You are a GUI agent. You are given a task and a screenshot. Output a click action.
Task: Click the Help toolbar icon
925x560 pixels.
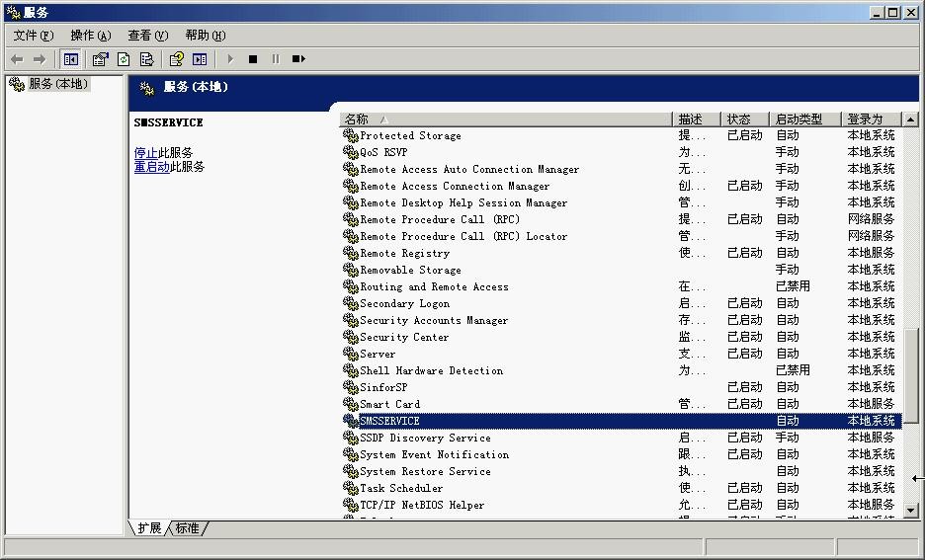[x=176, y=59]
